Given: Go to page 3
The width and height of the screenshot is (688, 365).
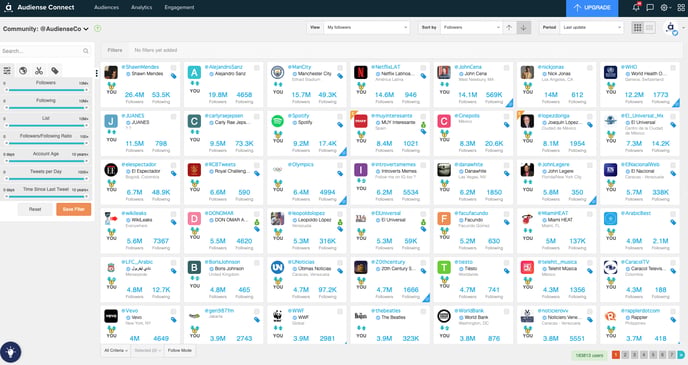Looking at the screenshot, I should point(634,354).
